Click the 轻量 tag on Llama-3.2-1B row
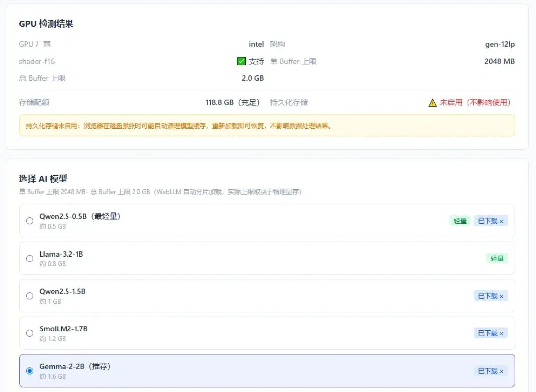Screen dimensions: 536x392 pyautogui.click(x=497, y=259)
